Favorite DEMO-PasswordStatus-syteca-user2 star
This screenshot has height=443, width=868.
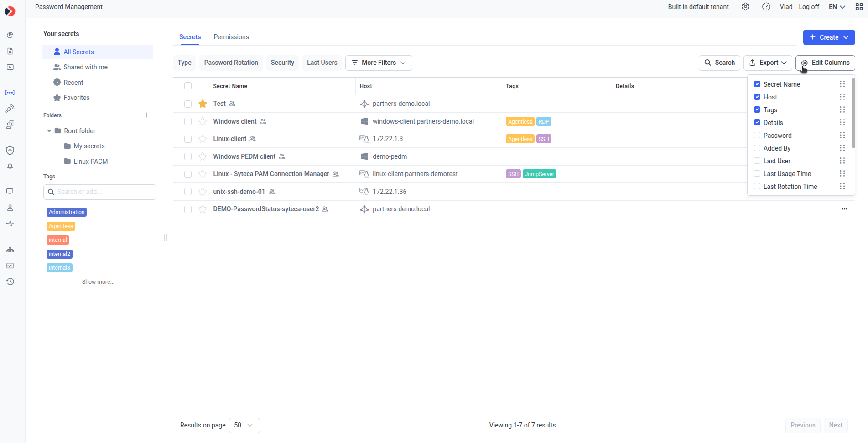pyautogui.click(x=203, y=209)
